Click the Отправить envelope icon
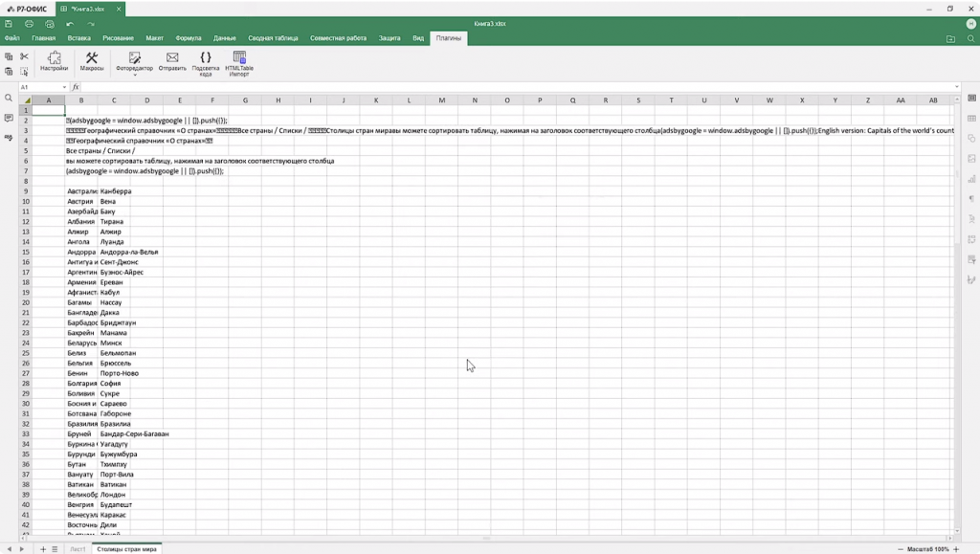Screen dimensions: 980x554 (172, 61)
